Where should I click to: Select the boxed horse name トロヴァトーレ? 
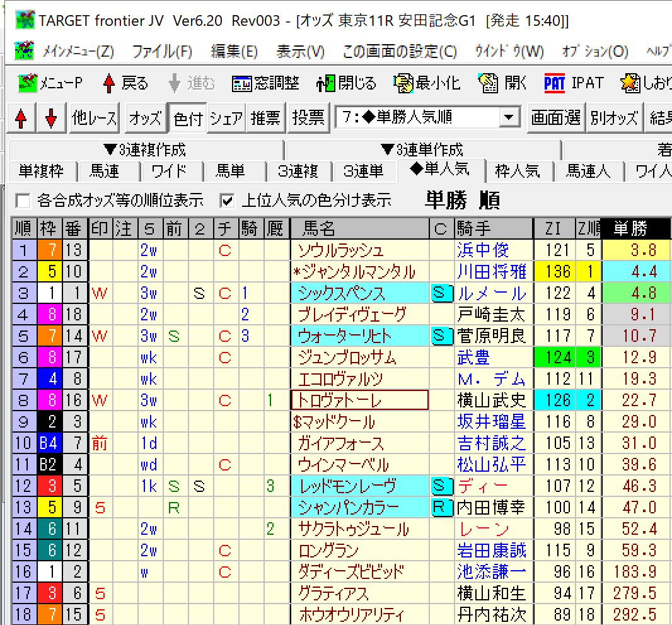(x=359, y=400)
